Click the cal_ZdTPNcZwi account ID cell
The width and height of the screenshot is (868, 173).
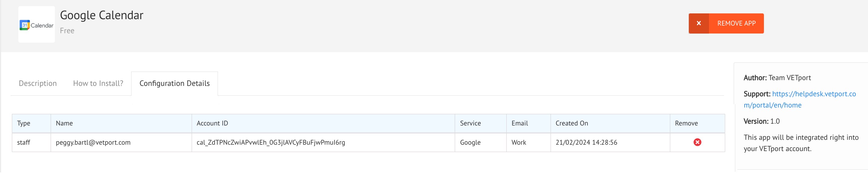(x=323, y=142)
